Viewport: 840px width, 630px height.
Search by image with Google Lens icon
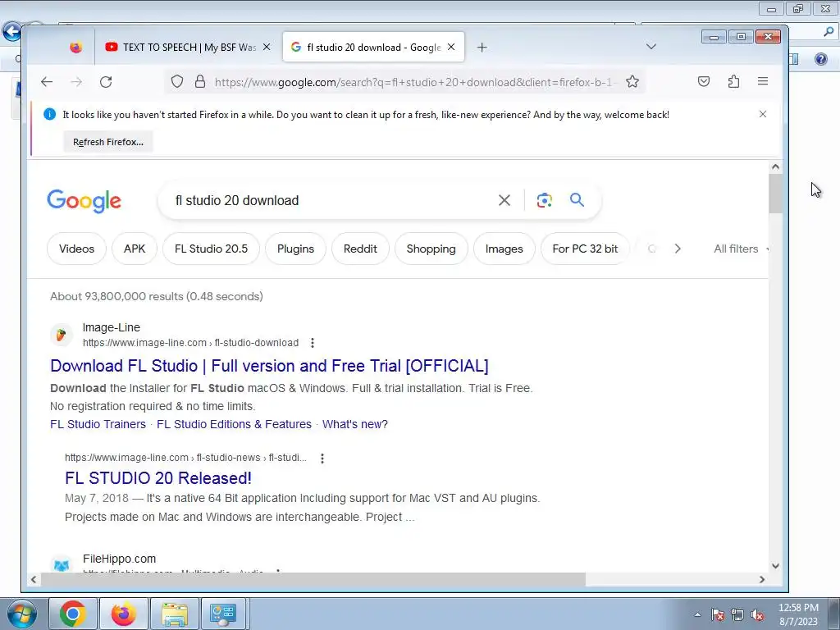coord(545,200)
